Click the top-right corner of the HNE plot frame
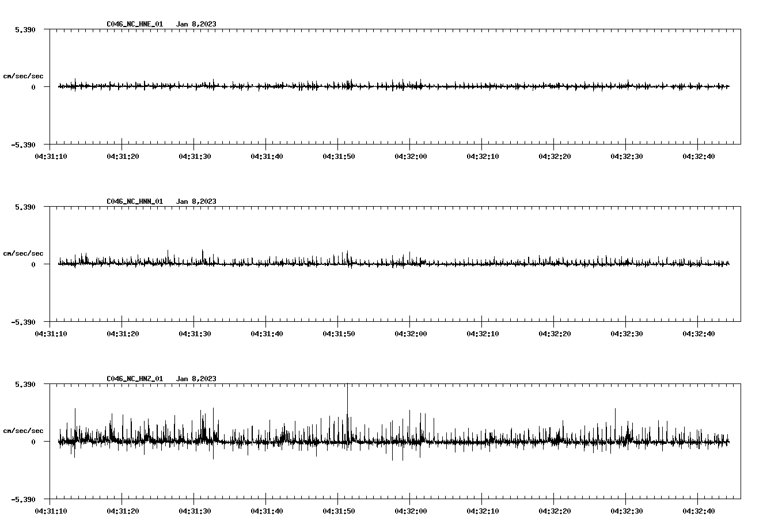The height and width of the screenshot is (532, 782). click(x=741, y=28)
